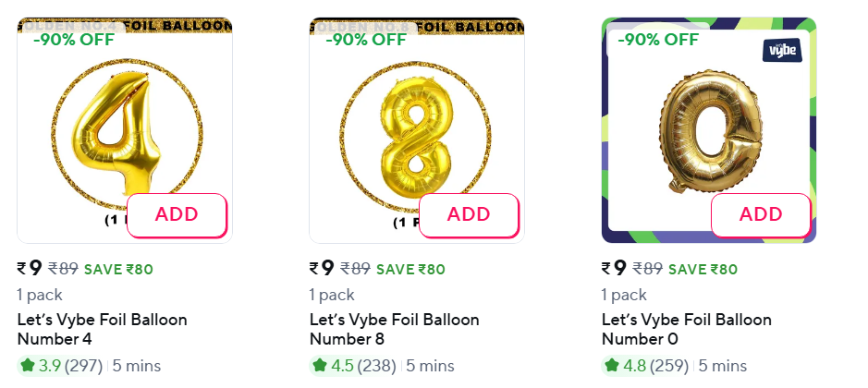868x388 pixels.
Task: Open Let's Vybe Foil Balloon Number 4 title
Action: 102,329
